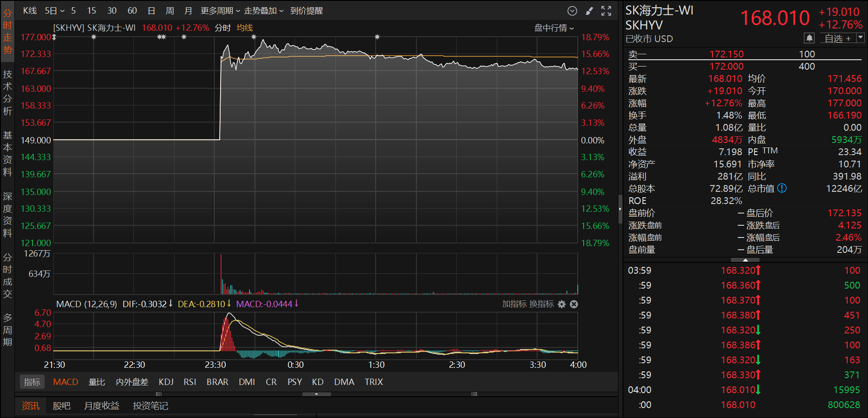The height and width of the screenshot is (418, 868).
Task: Set the 到价提醒 price alert
Action: tap(307, 11)
